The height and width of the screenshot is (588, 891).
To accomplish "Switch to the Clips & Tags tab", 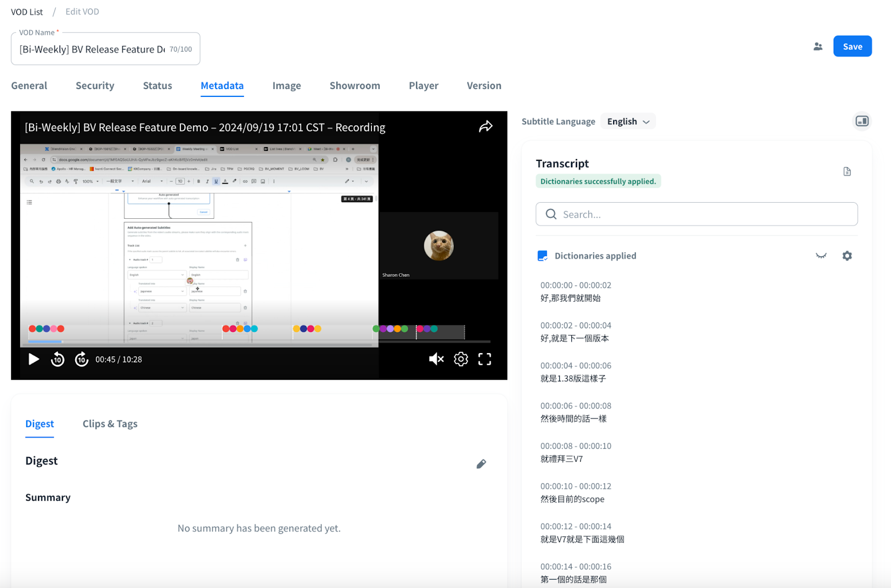I will click(x=110, y=424).
